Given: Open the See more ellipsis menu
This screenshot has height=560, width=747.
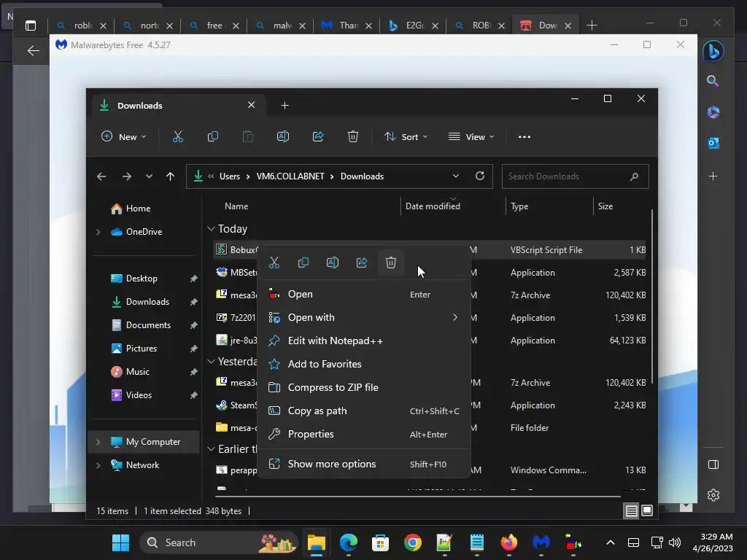Looking at the screenshot, I should click(525, 136).
